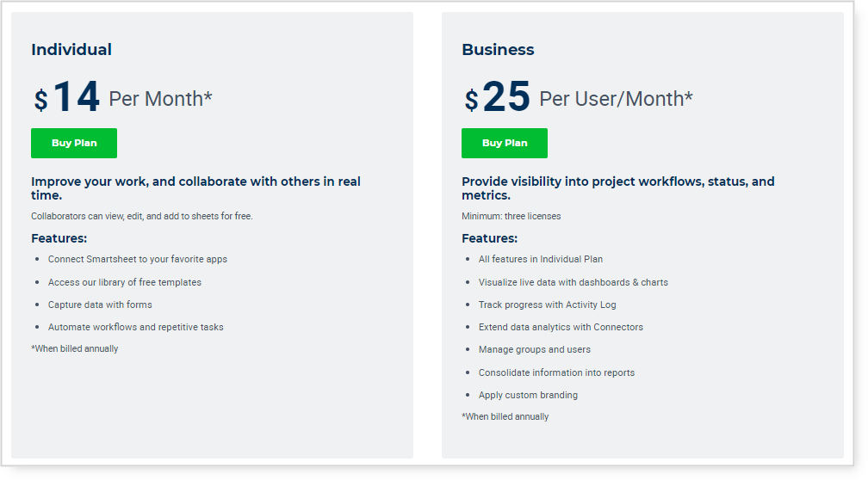Click the 'Capture data with forms' feature
This screenshot has width=868, height=480.
coord(100,305)
